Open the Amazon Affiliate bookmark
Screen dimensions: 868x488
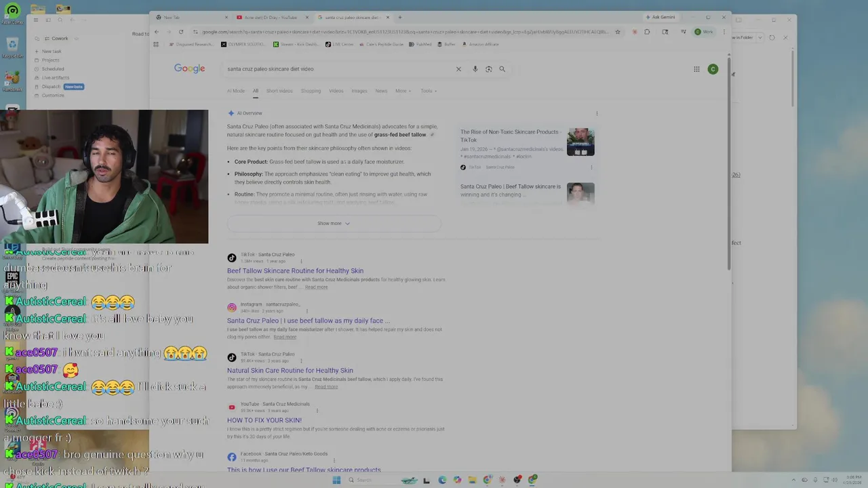pyautogui.click(x=481, y=44)
